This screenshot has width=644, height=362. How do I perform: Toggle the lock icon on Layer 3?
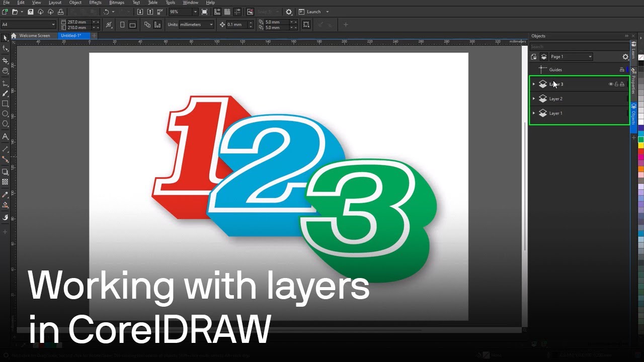pos(616,84)
